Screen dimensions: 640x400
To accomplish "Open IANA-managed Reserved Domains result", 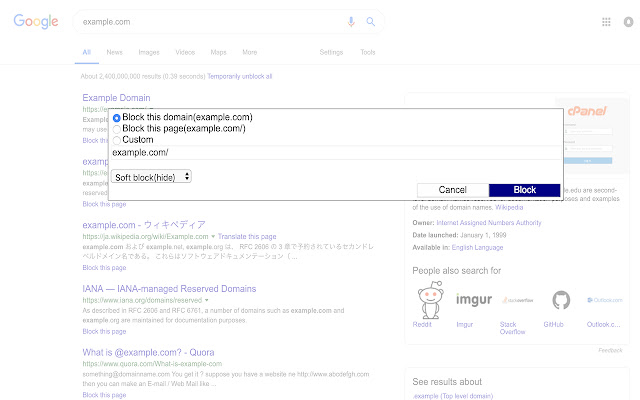I will point(169,289).
